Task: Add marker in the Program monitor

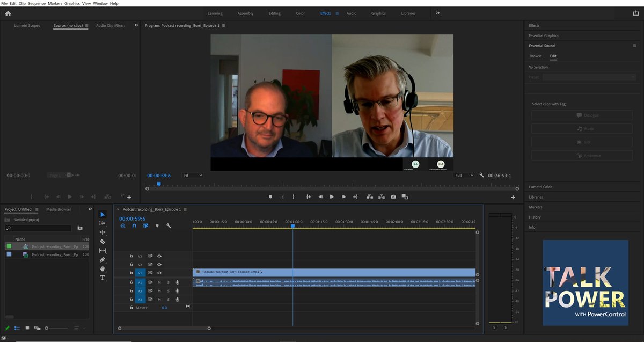Action: (x=270, y=197)
